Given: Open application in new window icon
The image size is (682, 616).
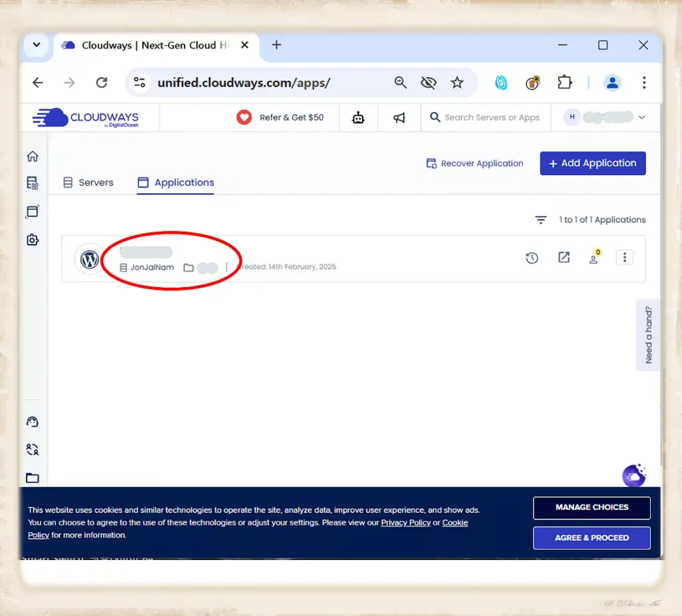Looking at the screenshot, I should (x=564, y=258).
